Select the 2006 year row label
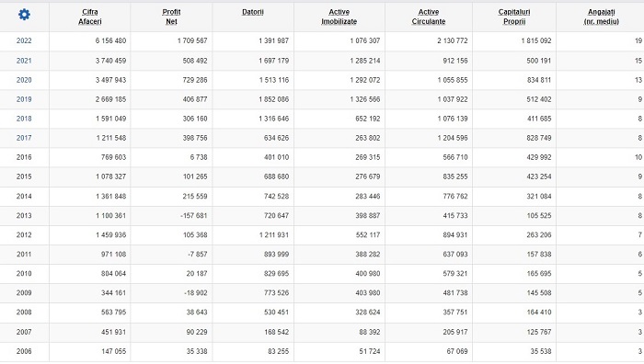The height and width of the screenshot is (364, 644). 24,351
